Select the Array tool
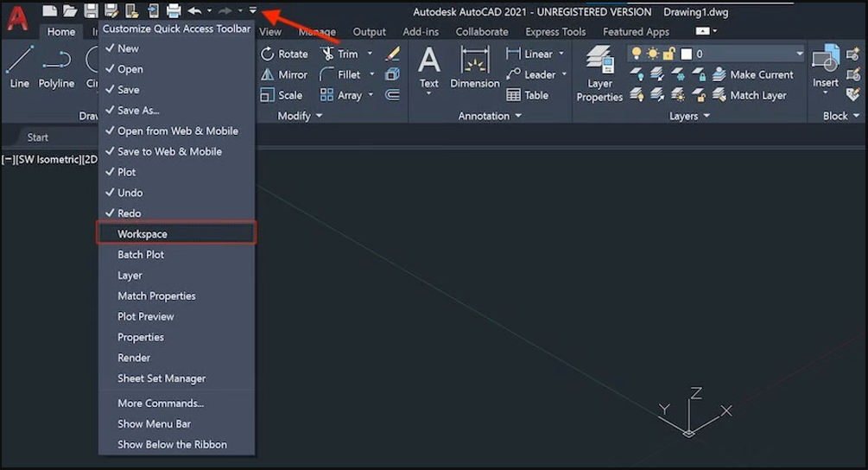This screenshot has width=868, height=470. pos(341,95)
